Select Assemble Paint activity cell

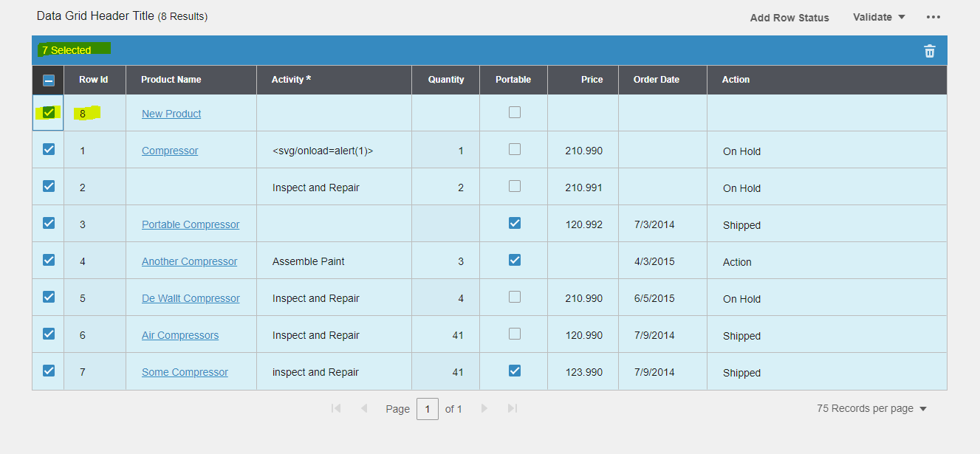click(x=334, y=261)
